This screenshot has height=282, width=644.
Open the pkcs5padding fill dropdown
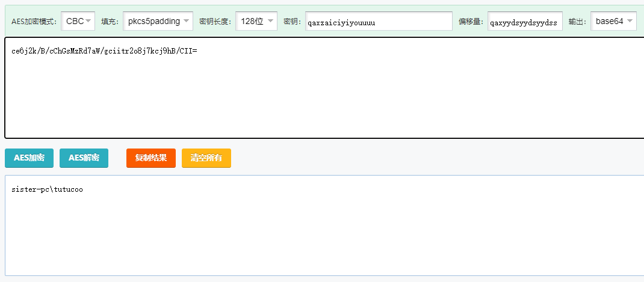158,21
